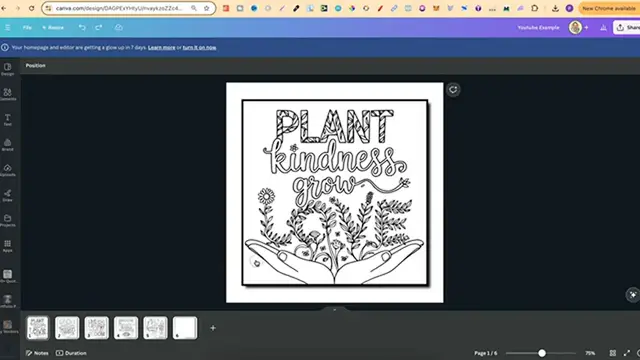Click the hamburger menu icon
The height and width of the screenshot is (360, 640).
pos(7,27)
